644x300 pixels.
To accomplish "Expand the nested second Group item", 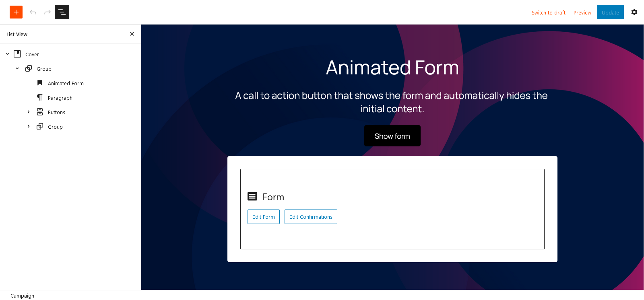I will [x=29, y=126].
